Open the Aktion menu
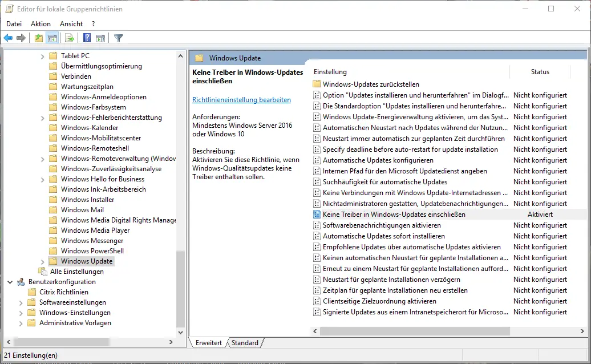 (41, 24)
